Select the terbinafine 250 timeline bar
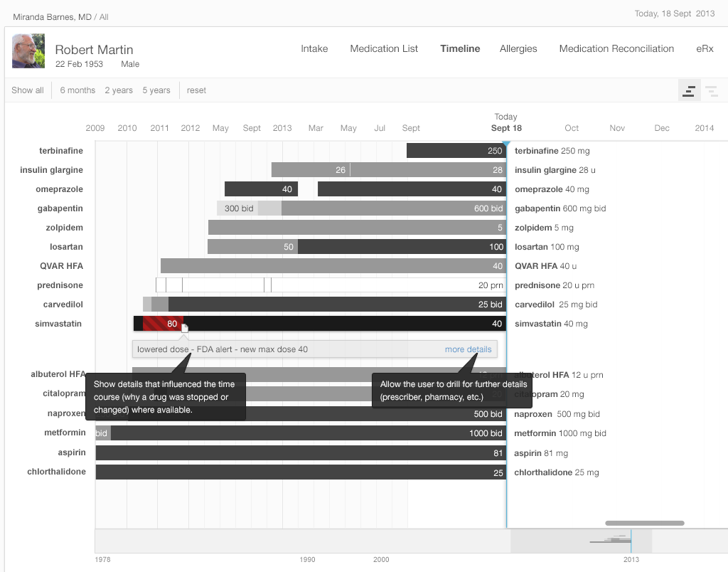Screen dimensions: 728x572 [455, 151]
